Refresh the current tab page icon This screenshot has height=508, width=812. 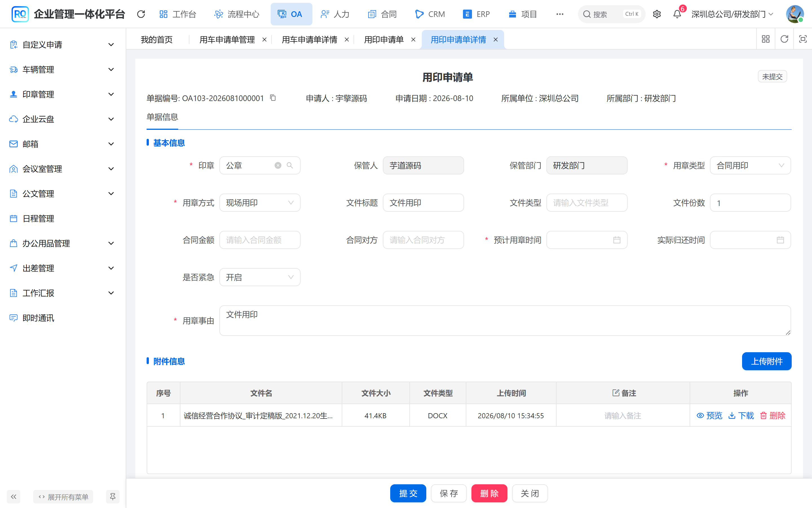point(784,39)
